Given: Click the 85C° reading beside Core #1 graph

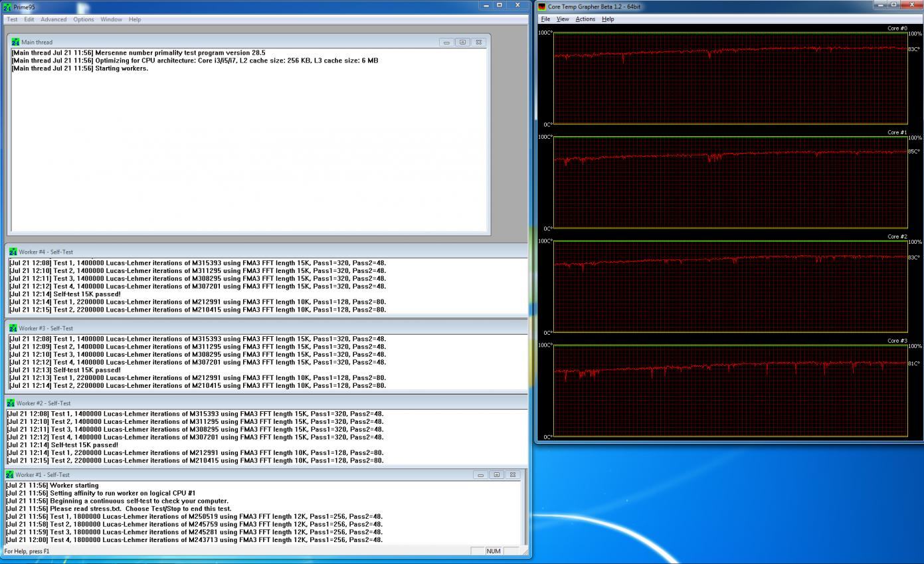Looking at the screenshot, I should [914, 151].
